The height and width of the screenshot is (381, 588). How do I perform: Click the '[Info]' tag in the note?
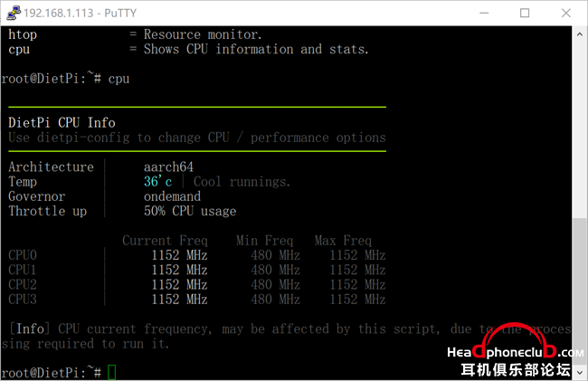[30, 329]
